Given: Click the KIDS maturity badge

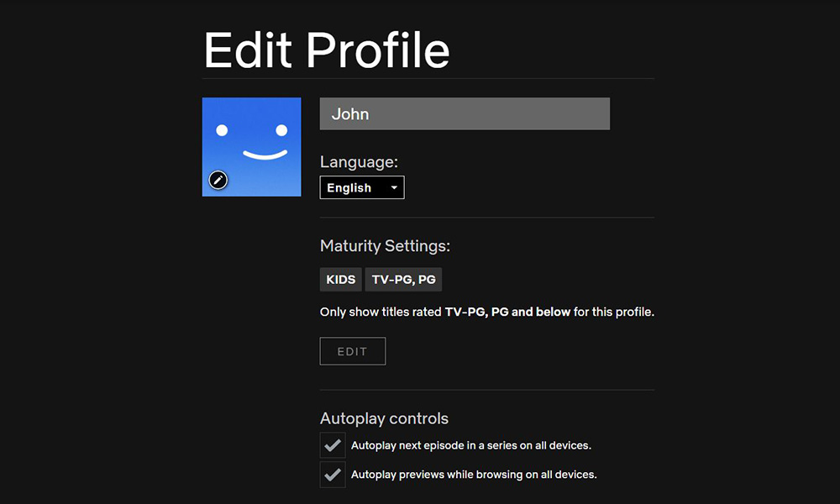Looking at the screenshot, I should click(341, 280).
